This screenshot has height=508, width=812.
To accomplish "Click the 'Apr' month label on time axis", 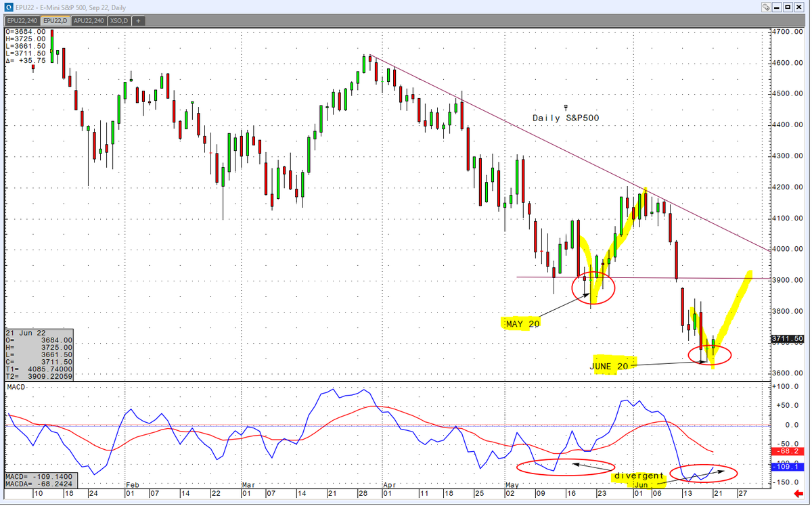I will (x=389, y=485).
